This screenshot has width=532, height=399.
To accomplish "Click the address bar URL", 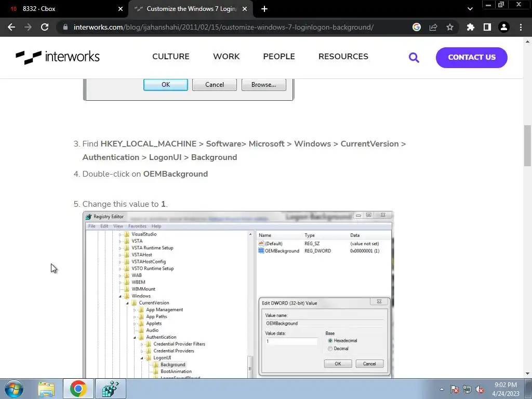I will click(x=223, y=27).
